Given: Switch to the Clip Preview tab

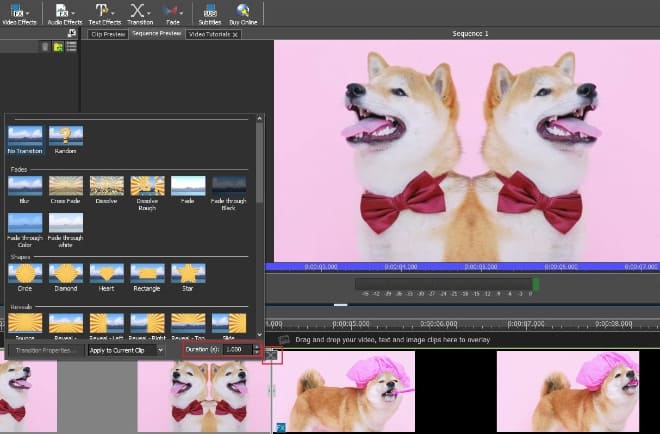Looking at the screenshot, I should coord(108,34).
